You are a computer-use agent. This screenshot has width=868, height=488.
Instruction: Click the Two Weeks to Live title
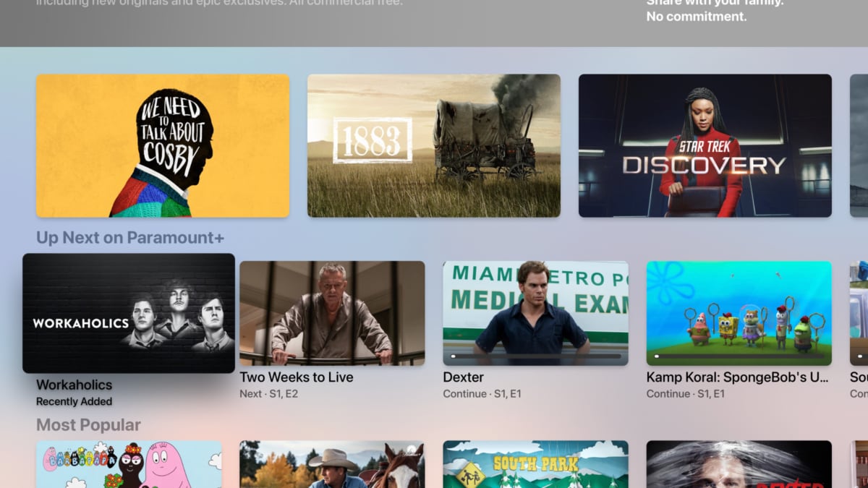click(297, 377)
